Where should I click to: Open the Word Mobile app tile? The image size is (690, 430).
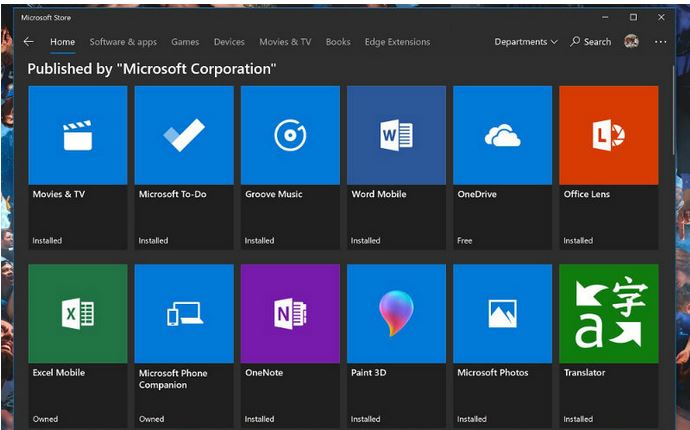396,135
